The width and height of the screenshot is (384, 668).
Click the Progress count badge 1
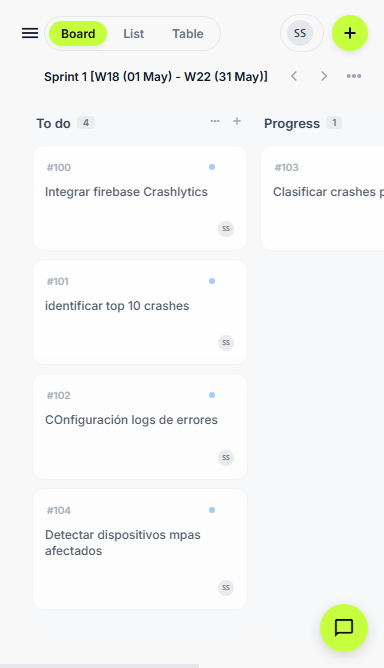coord(334,123)
